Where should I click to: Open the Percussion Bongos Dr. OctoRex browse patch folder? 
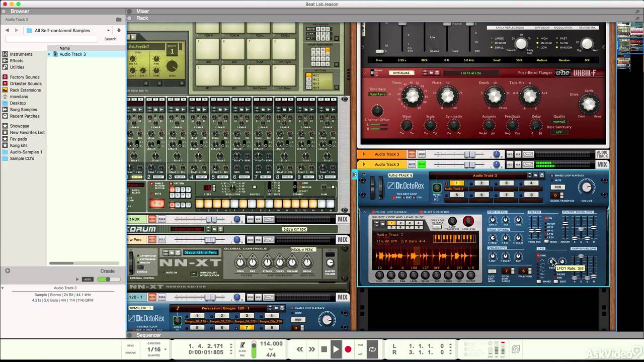[276, 308]
